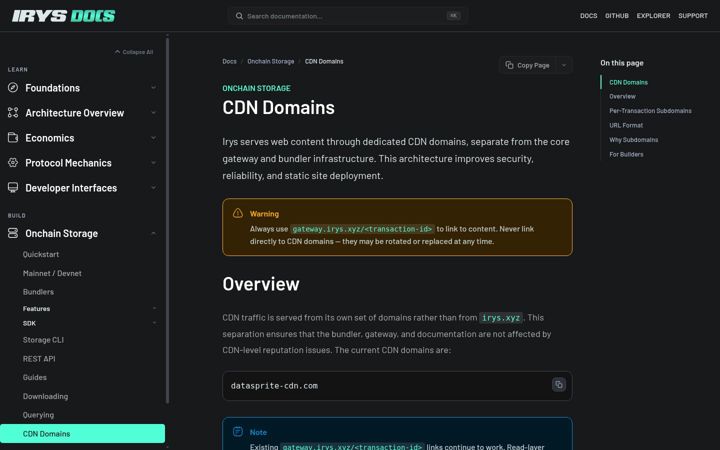Open Bundlers sidebar page
Image resolution: width=720 pixels, height=450 pixels.
pyautogui.click(x=38, y=292)
